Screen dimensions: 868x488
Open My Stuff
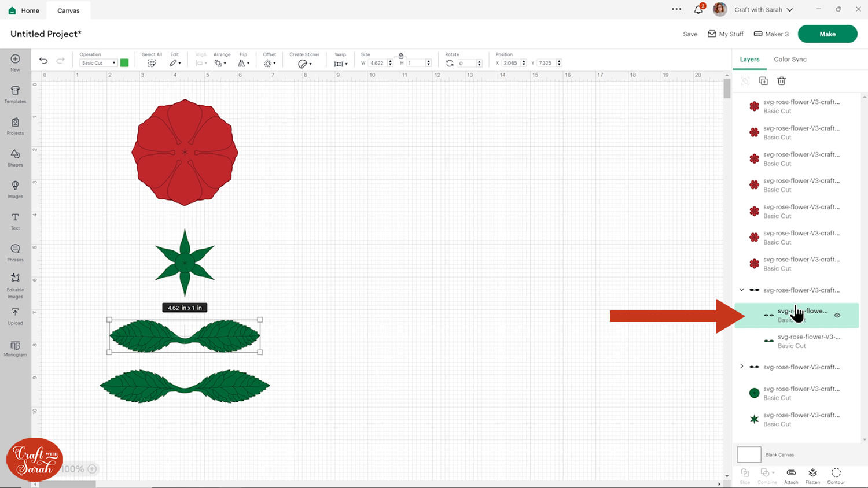tap(726, 34)
